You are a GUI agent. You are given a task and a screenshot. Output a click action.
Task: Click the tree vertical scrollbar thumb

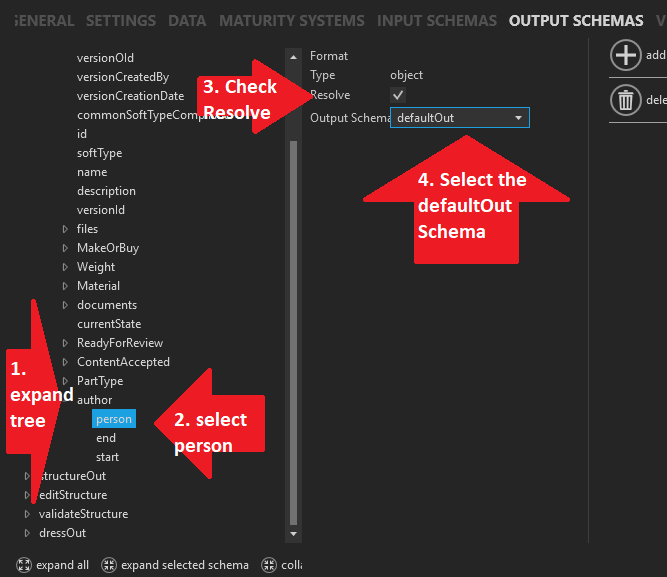tap(294, 333)
